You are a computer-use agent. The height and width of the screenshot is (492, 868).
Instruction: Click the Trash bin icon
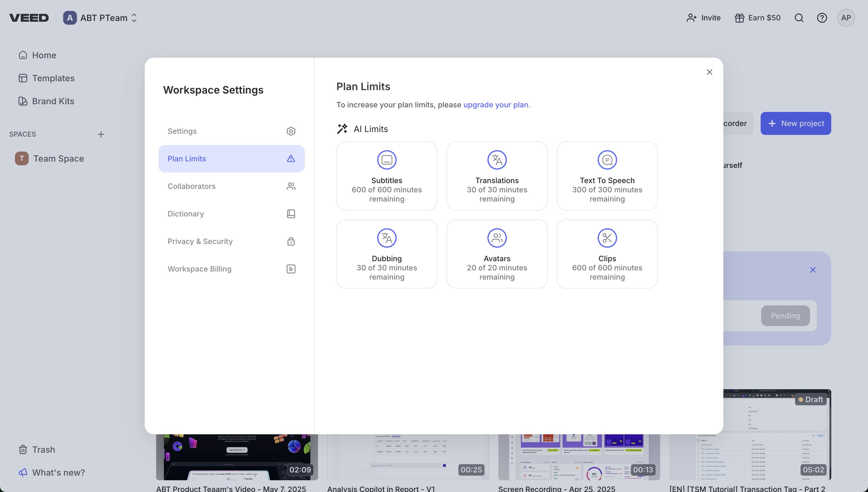point(23,450)
